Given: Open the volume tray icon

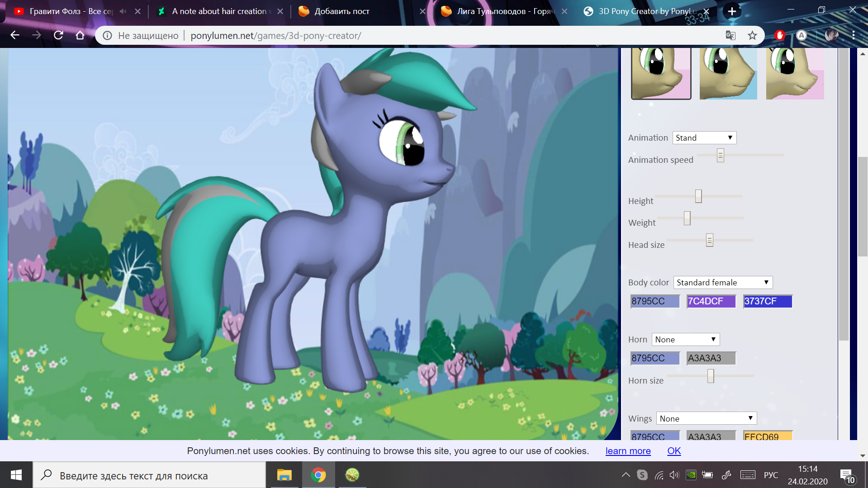Looking at the screenshot, I should pos(674,475).
